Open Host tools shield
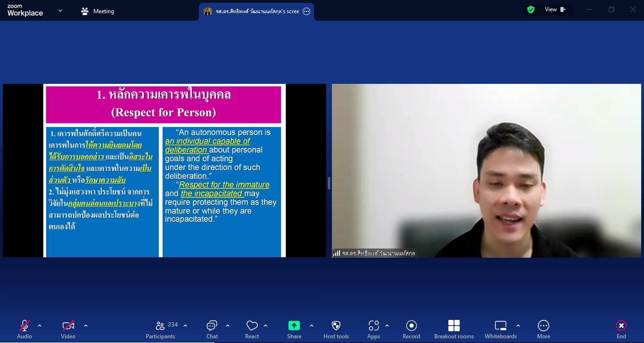The image size is (644, 343). (x=336, y=329)
